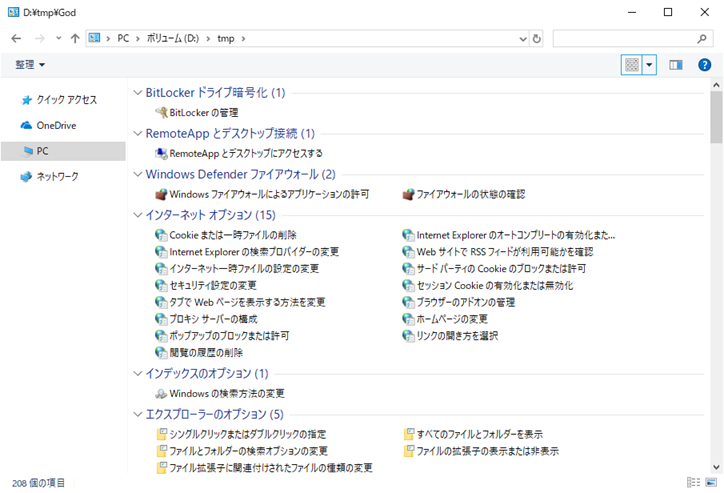
Task: Go back with the back arrow
Action: click(x=16, y=39)
